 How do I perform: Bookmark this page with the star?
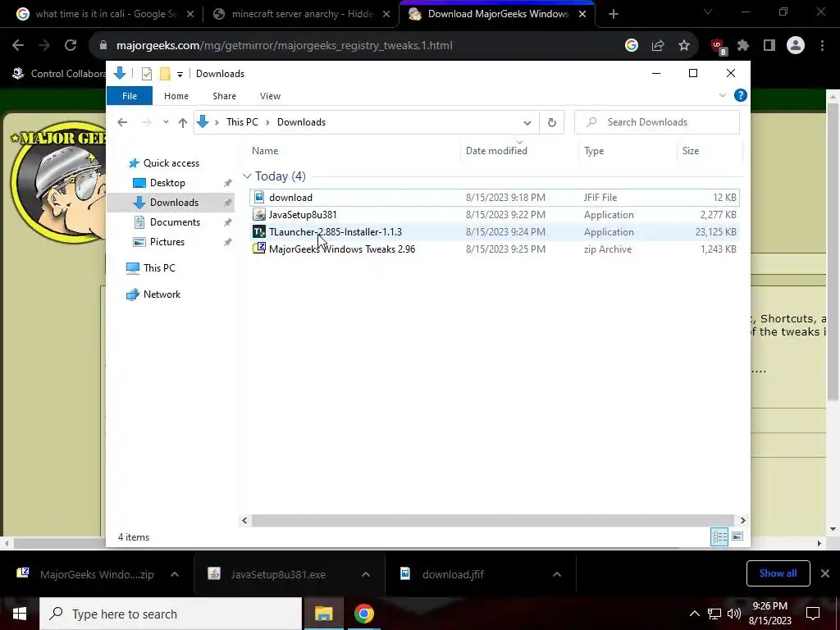click(684, 46)
